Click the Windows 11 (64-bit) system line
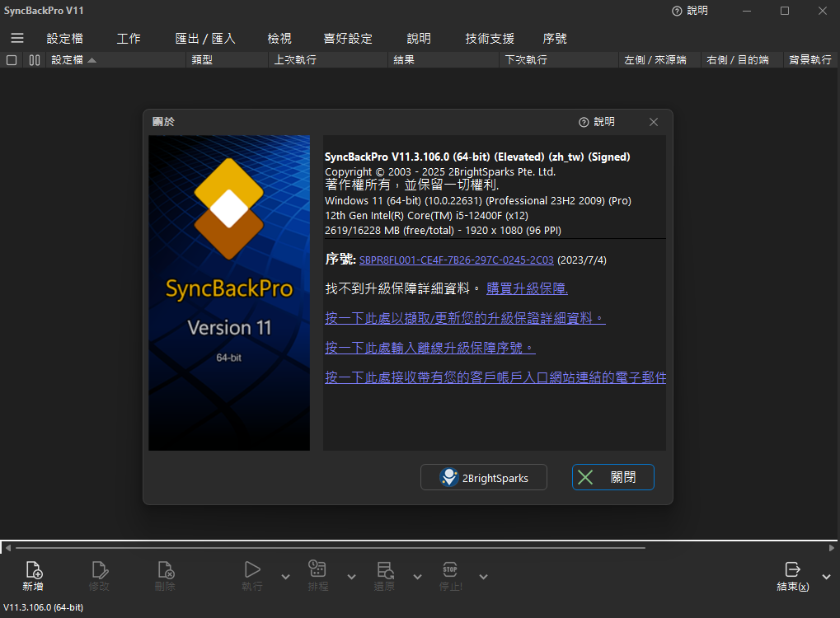The image size is (840, 618). (478, 201)
